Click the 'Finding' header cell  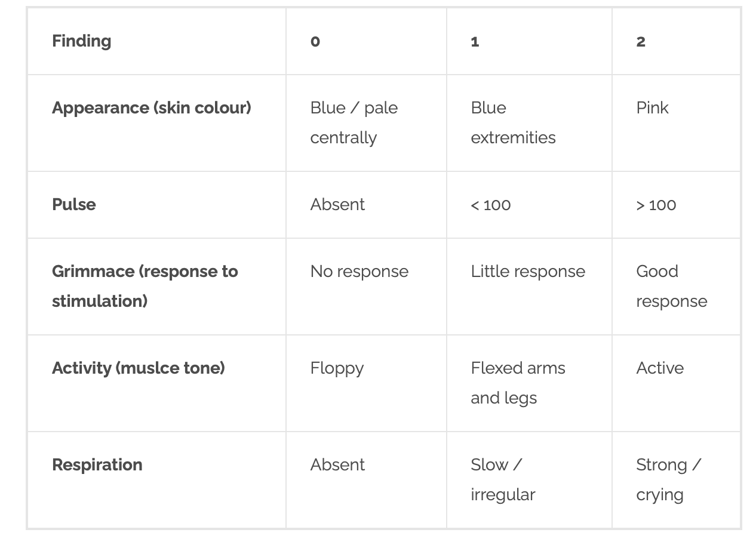82,41
